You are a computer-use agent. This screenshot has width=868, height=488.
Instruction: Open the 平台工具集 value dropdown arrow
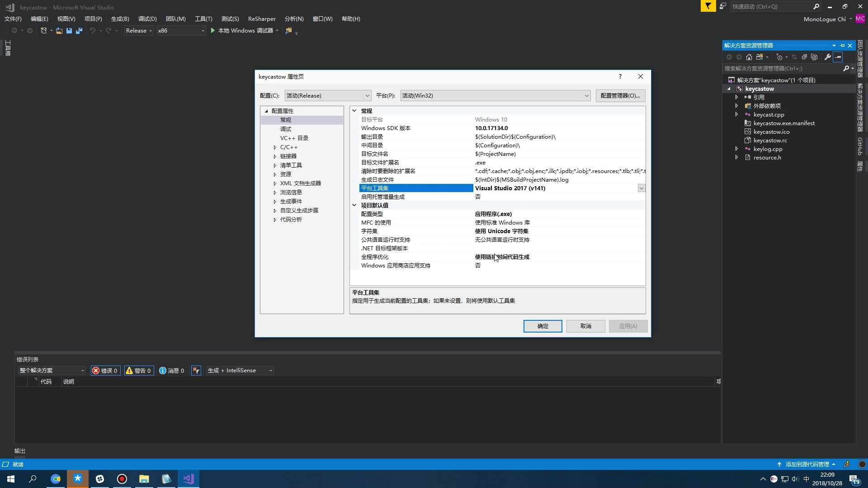pos(641,188)
